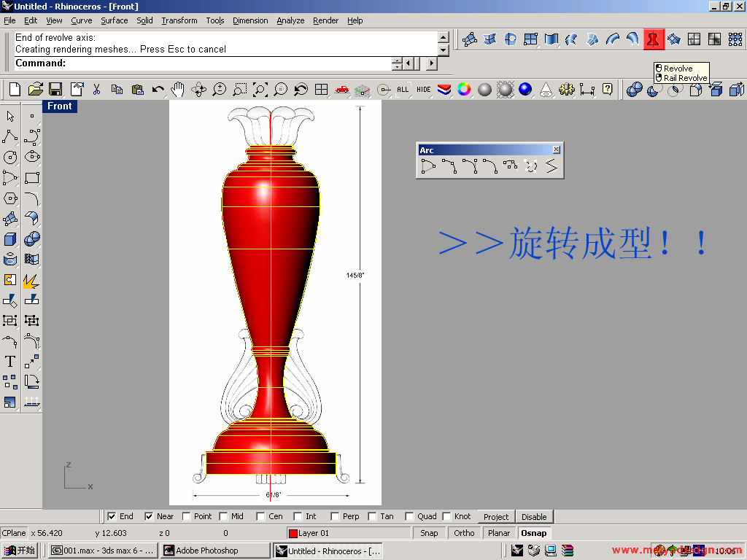
Task: Click the Revolve surface tool icon
Action: click(653, 39)
